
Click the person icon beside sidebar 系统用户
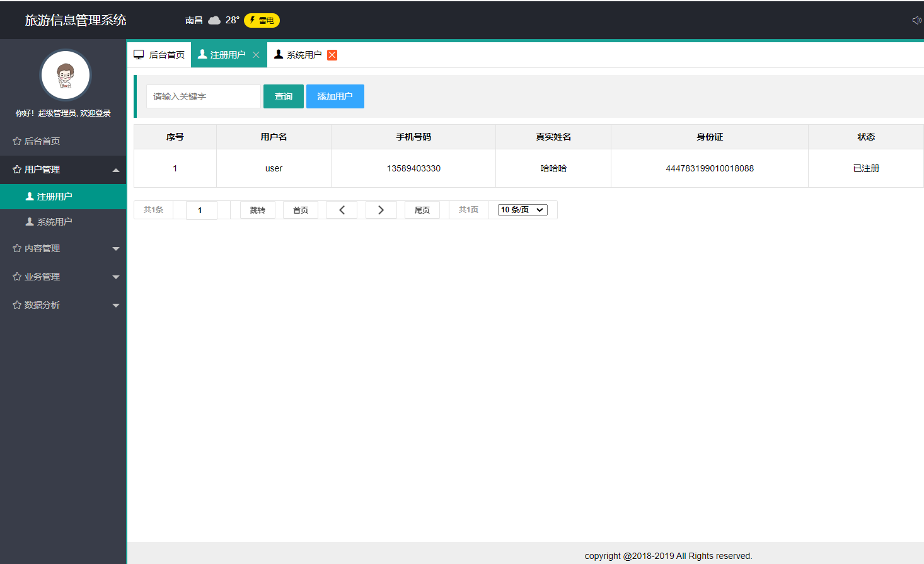(30, 221)
